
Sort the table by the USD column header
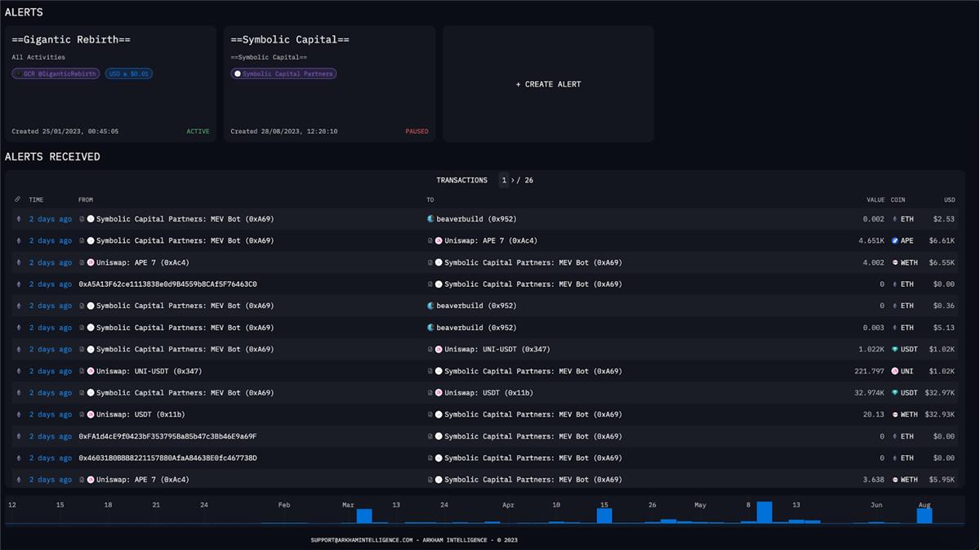pyautogui.click(x=949, y=199)
